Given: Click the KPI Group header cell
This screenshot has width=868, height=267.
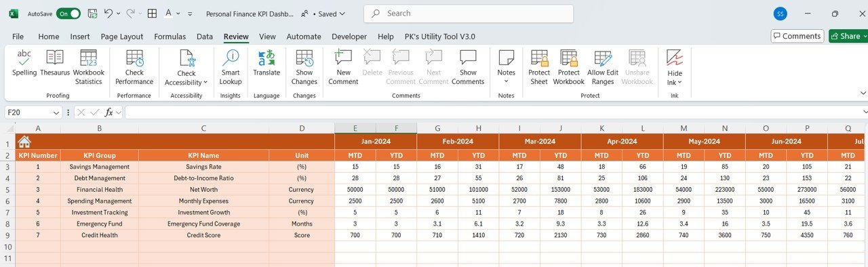Looking at the screenshot, I should [x=99, y=155].
